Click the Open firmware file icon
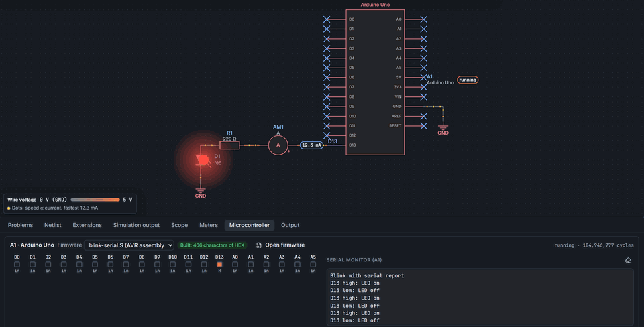Viewport: 644px width, 327px height. [x=259, y=245]
